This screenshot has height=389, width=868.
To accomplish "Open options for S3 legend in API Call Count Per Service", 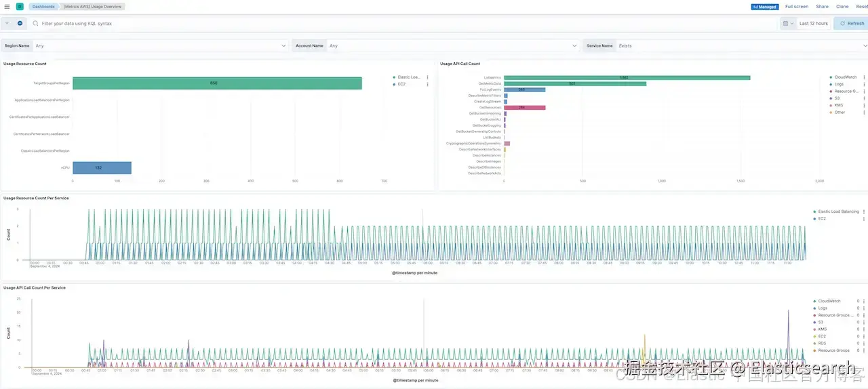I will coord(864,322).
